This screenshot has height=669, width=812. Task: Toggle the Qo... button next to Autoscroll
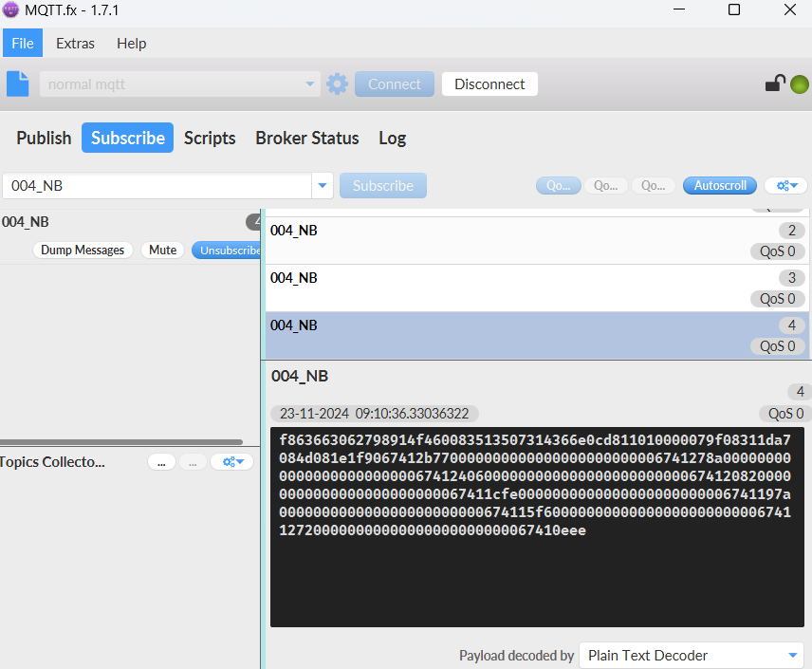(x=654, y=185)
